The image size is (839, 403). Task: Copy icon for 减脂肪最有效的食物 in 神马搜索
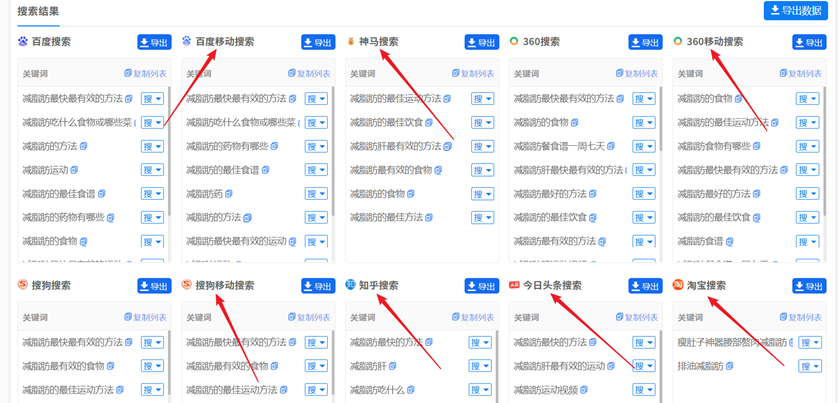[438, 170]
